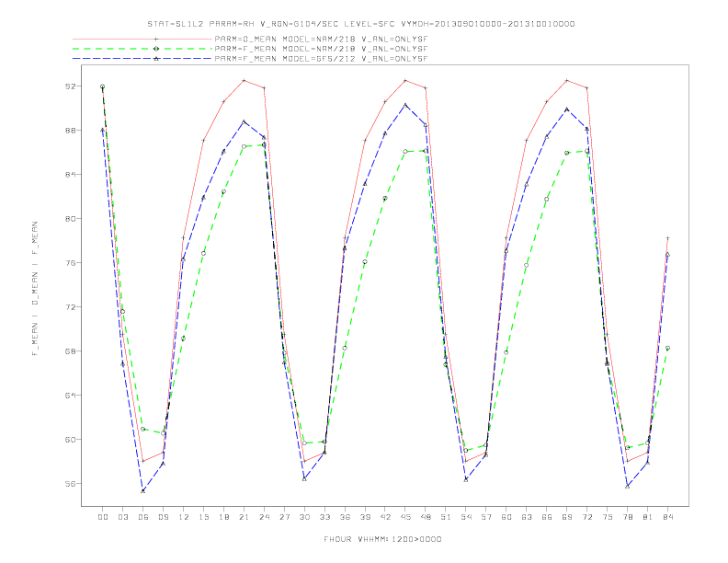Click the triangle marker on blue legend line
728x563 pixels.
(156, 59)
